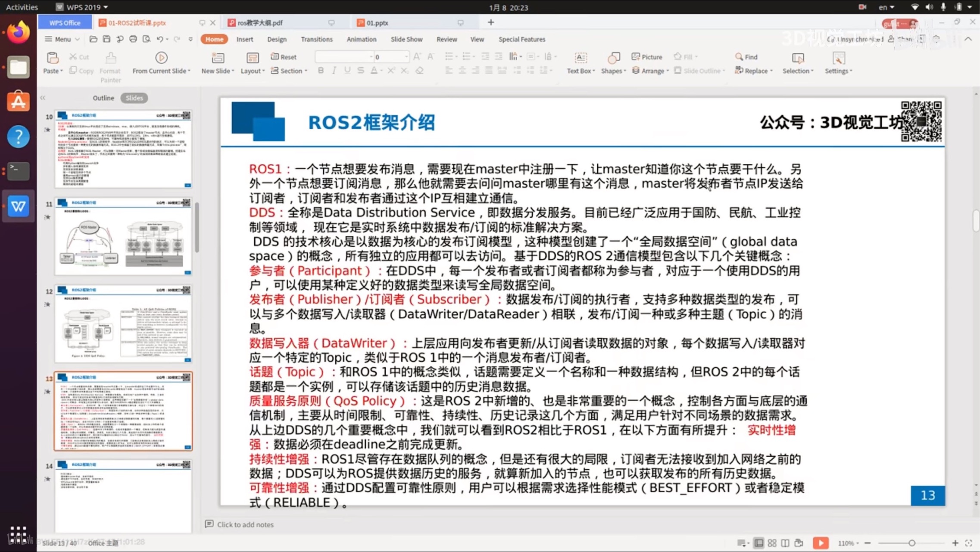The height and width of the screenshot is (552, 980).
Task: Start slideshow From Current Slide
Action: pyautogui.click(x=161, y=62)
